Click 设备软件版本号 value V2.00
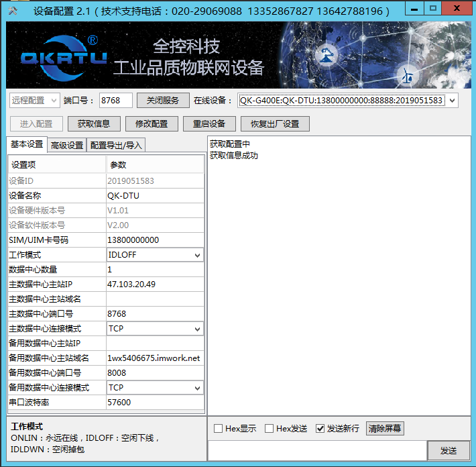Image resolution: width=476 pixels, height=467 pixels. tap(155, 225)
